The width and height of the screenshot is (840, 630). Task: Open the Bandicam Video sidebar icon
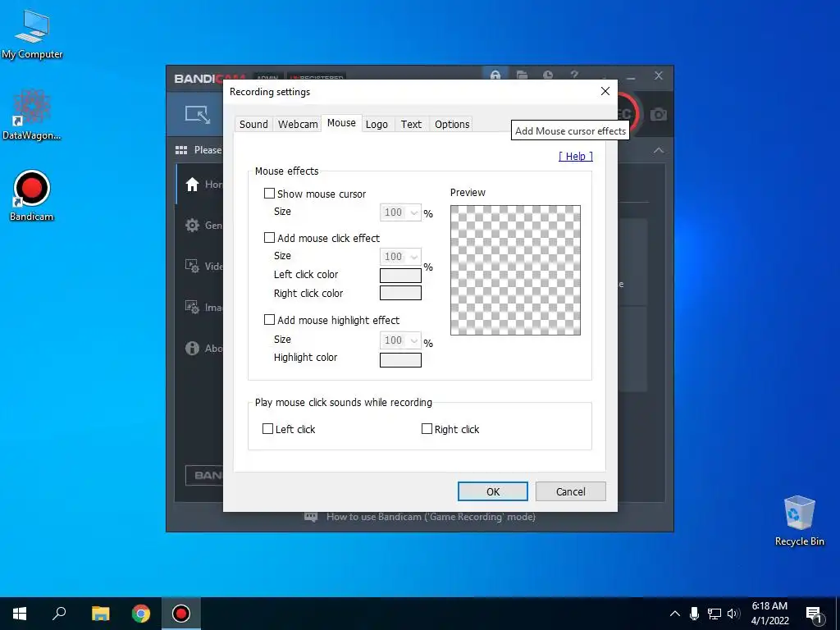pos(192,266)
